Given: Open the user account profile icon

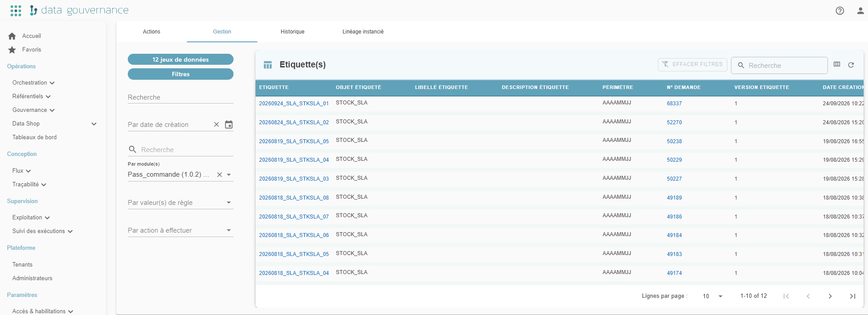Looking at the screenshot, I should point(860,11).
